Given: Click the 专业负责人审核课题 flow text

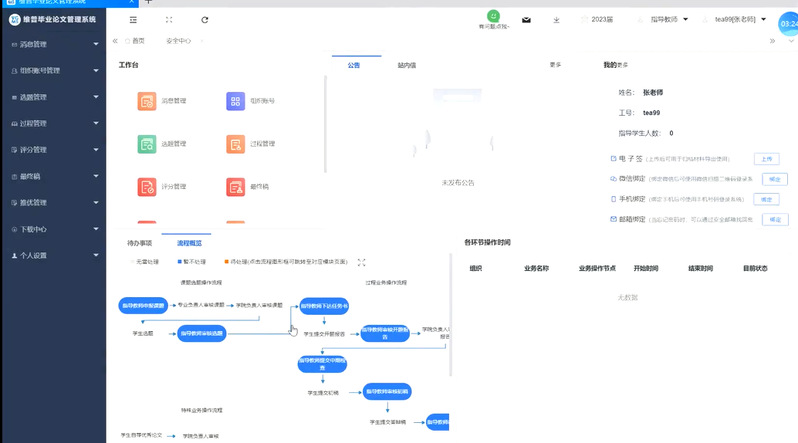Looking at the screenshot, I should pyautogui.click(x=201, y=305).
